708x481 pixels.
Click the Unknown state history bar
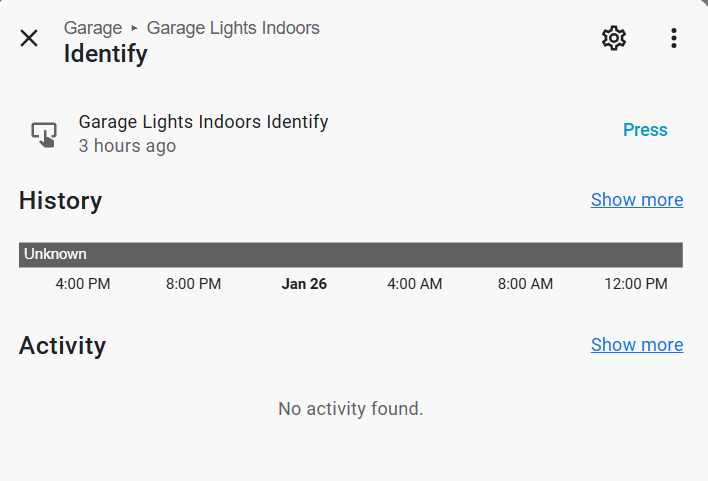[x=350, y=254]
